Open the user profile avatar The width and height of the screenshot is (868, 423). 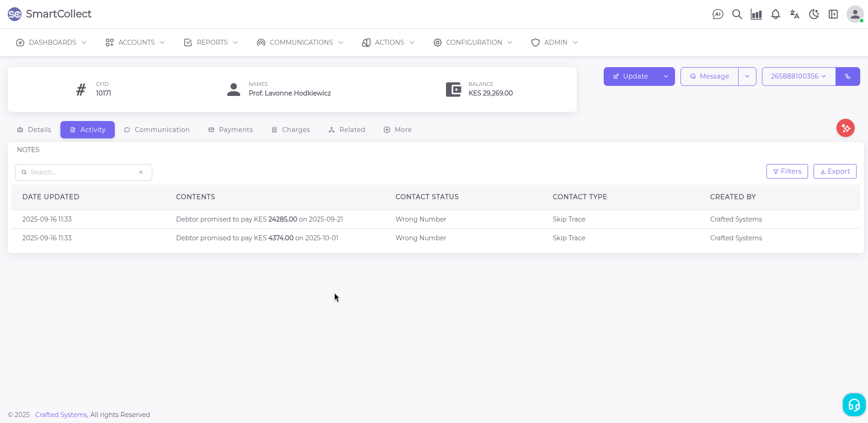pos(854,14)
